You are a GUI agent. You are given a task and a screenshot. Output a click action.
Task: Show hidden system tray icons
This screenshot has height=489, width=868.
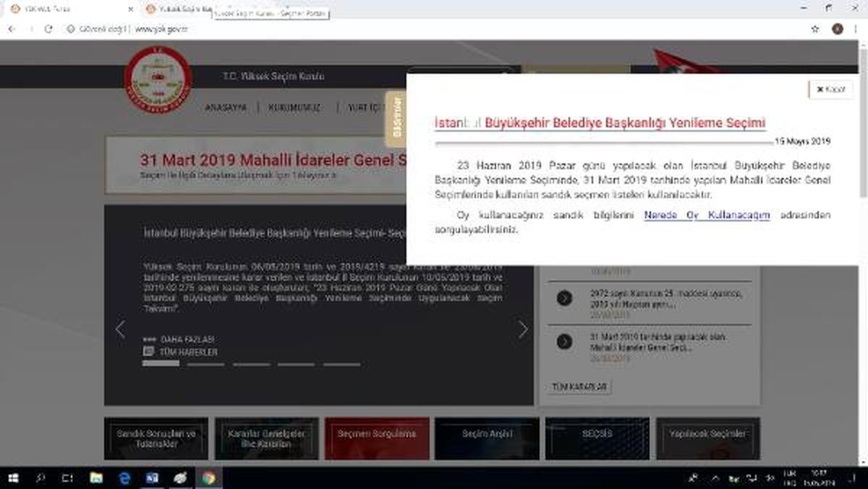[715, 478]
